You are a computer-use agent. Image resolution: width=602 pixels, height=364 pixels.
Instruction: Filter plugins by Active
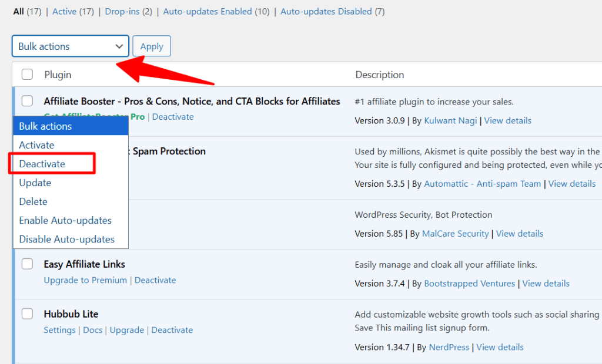tap(64, 12)
